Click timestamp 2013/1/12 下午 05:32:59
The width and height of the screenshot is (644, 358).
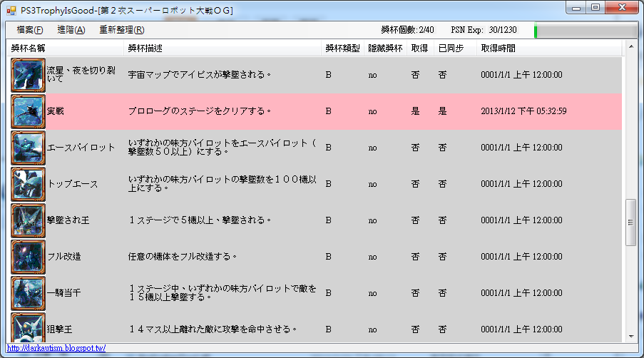click(x=523, y=111)
